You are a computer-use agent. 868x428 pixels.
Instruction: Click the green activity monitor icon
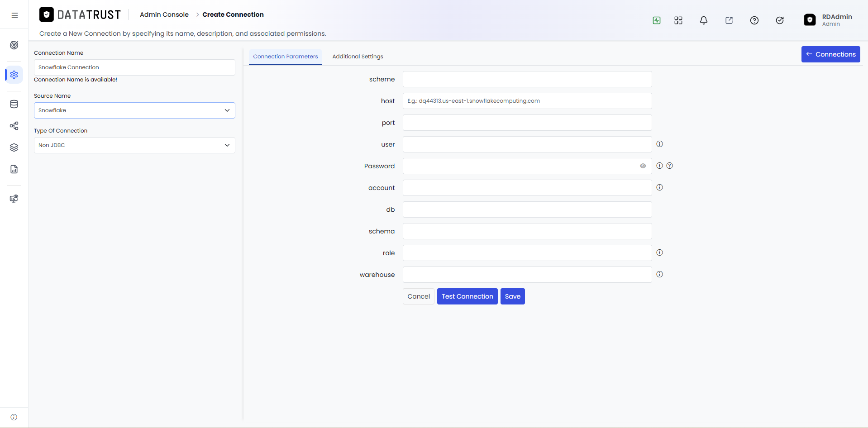click(657, 20)
